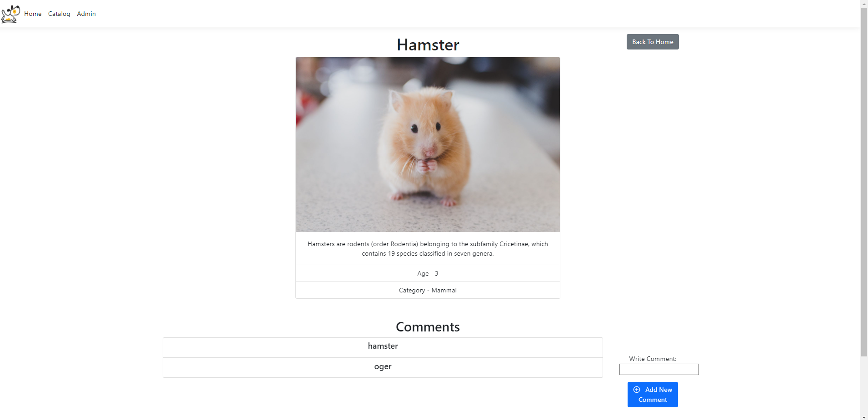
Task: Select the hamster description text
Action: pos(428,248)
